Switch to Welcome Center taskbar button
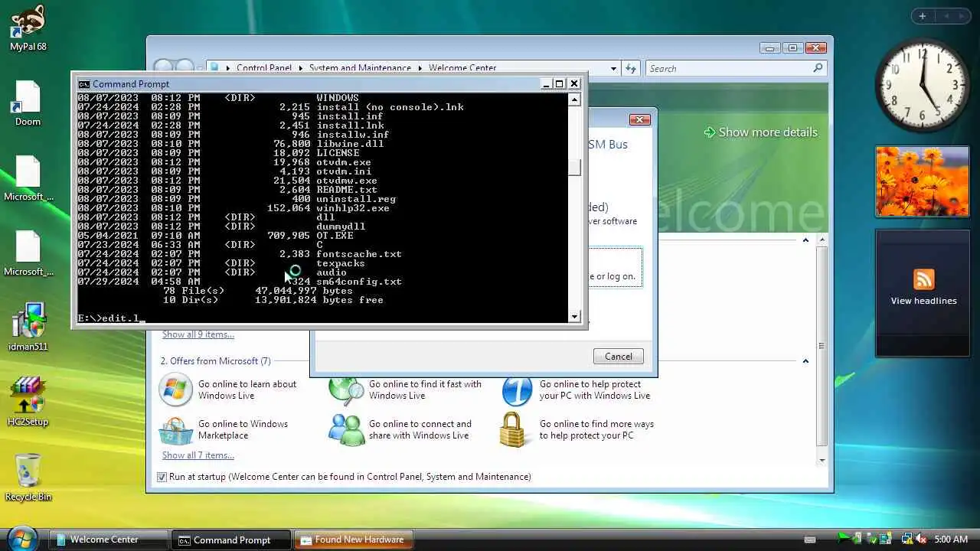 [109, 540]
